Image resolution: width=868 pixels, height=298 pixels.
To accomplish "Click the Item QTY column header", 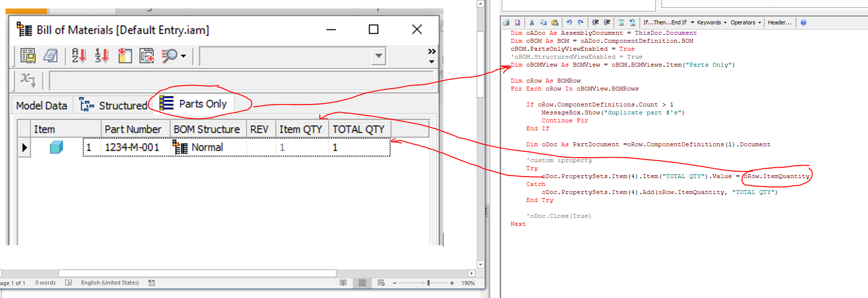I will pos(302,129).
